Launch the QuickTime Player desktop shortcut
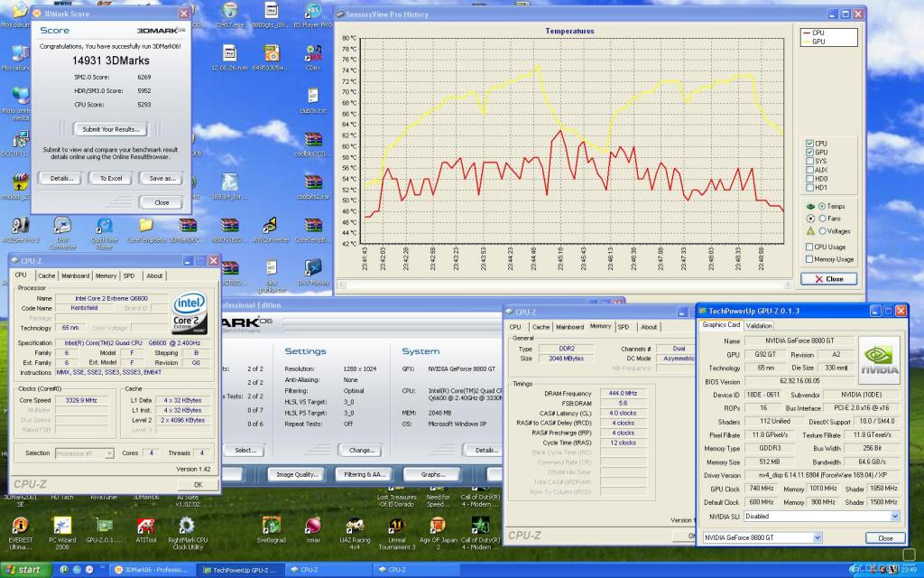Screen dimensions: 924x578 pos(105,234)
